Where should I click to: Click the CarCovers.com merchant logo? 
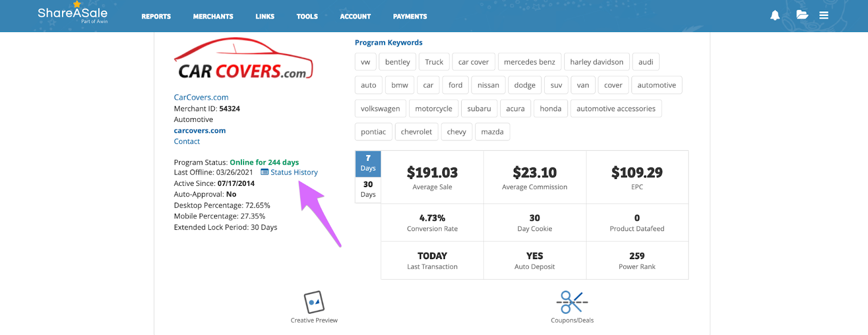coord(244,59)
